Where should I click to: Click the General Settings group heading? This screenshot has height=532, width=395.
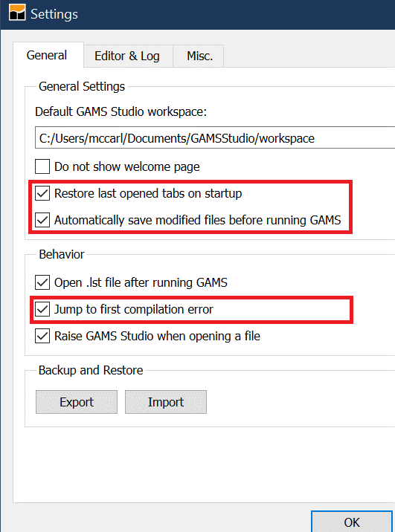tap(82, 86)
